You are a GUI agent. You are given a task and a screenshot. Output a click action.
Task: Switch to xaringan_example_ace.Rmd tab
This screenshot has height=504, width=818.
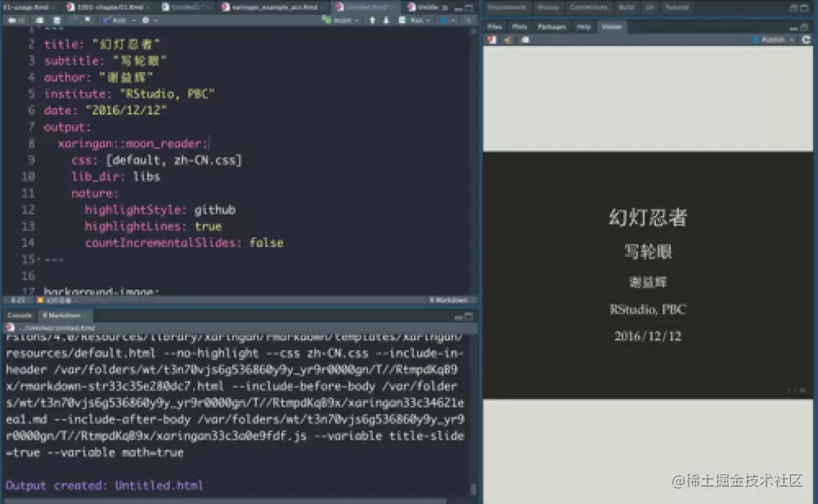click(273, 7)
